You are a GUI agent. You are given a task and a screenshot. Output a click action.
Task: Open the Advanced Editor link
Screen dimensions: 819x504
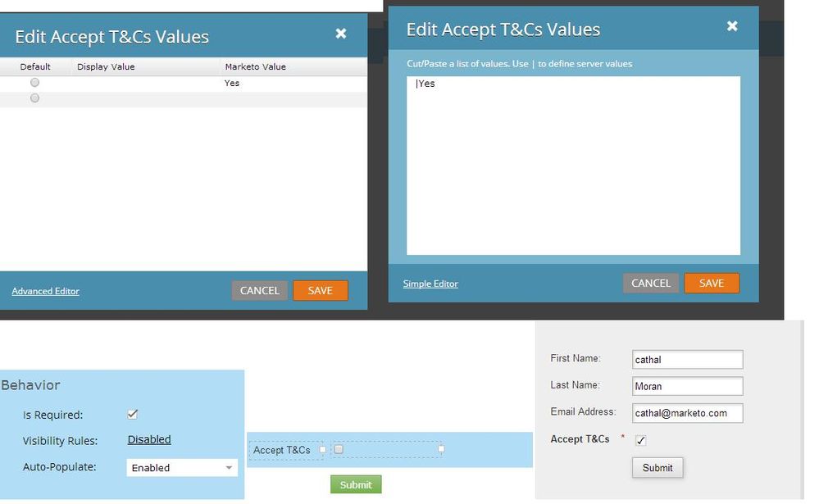45,291
